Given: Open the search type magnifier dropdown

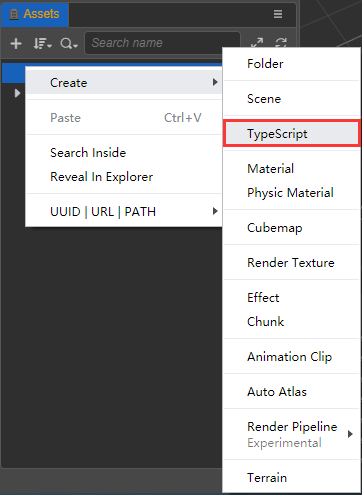Looking at the screenshot, I should (x=69, y=43).
